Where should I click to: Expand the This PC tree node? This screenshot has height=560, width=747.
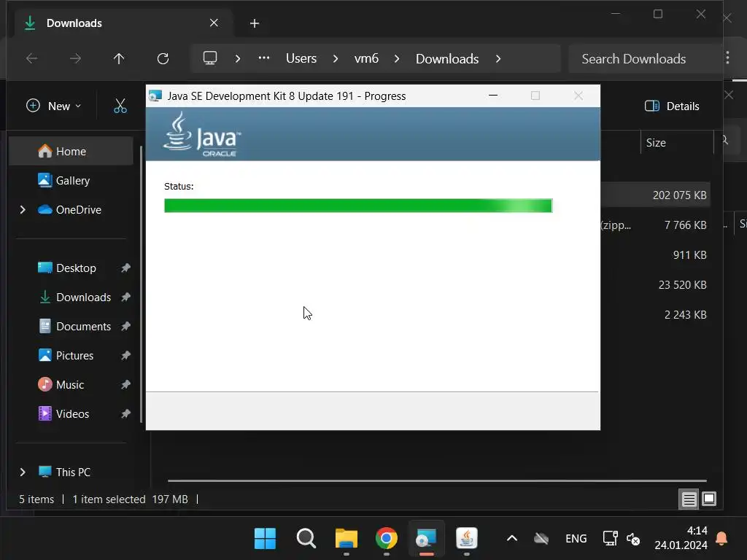(23, 472)
